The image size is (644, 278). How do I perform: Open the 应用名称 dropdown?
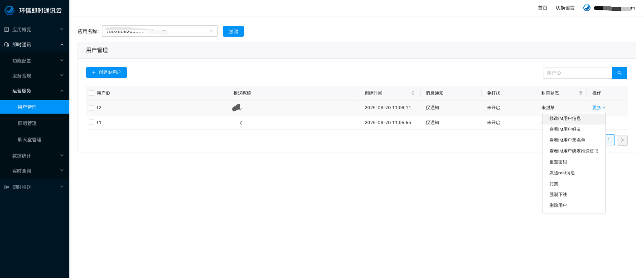(x=160, y=31)
